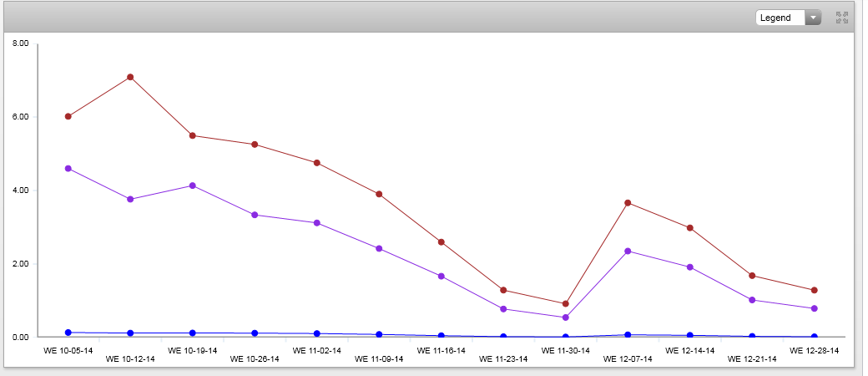The height and width of the screenshot is (376, 868).
Task: Click the 8.00 y-axis label
Action: pos(21,43)
